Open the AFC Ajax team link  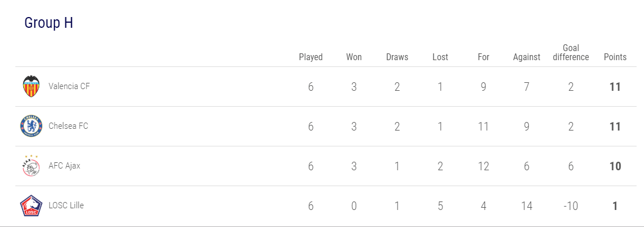(x=65, y=166)
